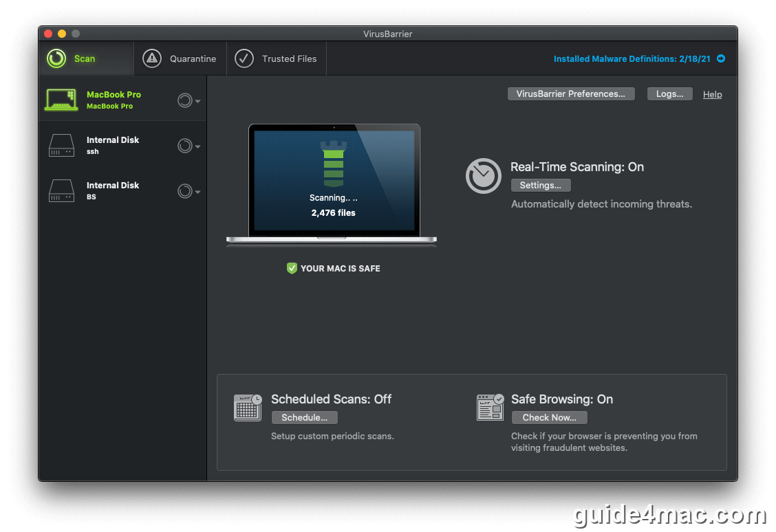The height and width of the screenshot is (532, 776).
Task: Open VirusBarrier Preferences
Action: (x=571, y=94)
